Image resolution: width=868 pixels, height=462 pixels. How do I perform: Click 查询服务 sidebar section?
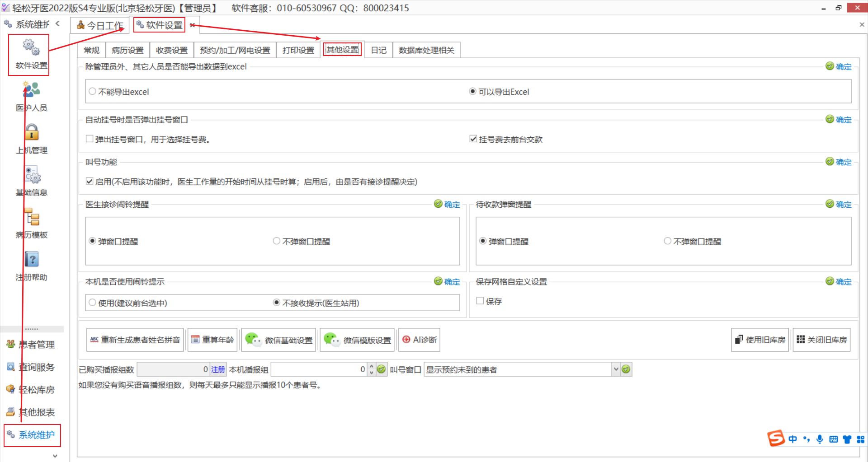[31, 367]
